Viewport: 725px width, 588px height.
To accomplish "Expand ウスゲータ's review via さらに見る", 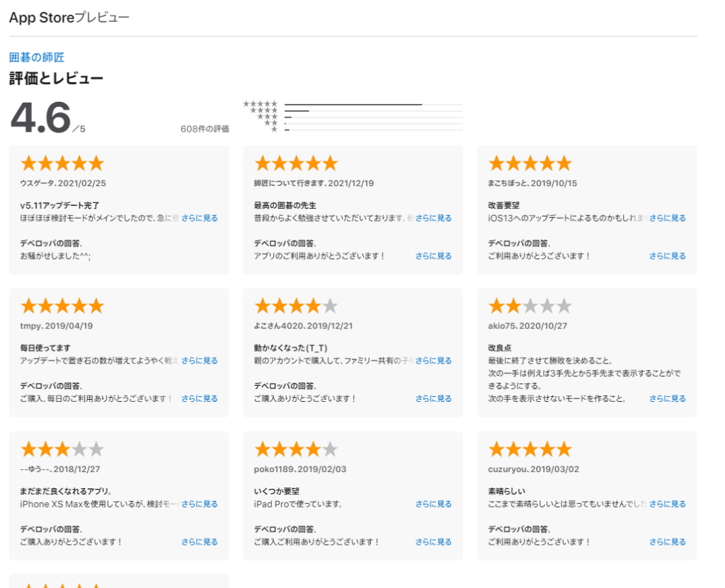I will pyautogui.click(x=199, y=219).
